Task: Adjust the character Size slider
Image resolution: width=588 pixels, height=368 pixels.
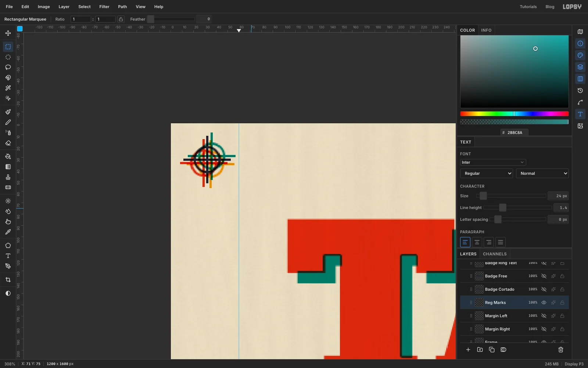Action: pos(511,196)
